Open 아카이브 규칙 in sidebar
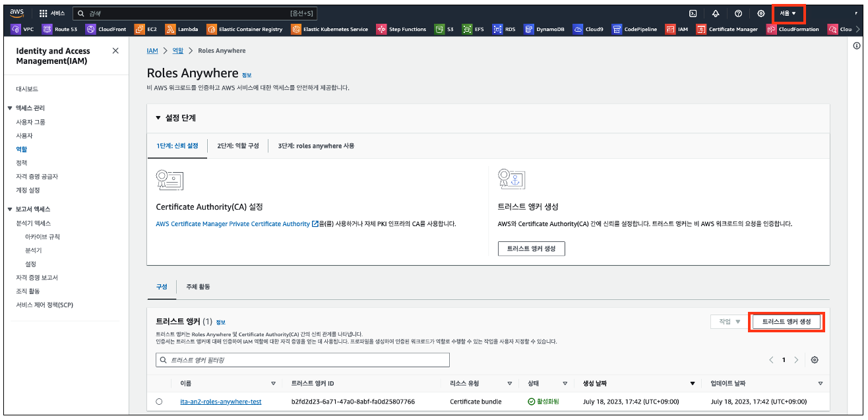Screen dimensions: 868x420 coord(42,237)
